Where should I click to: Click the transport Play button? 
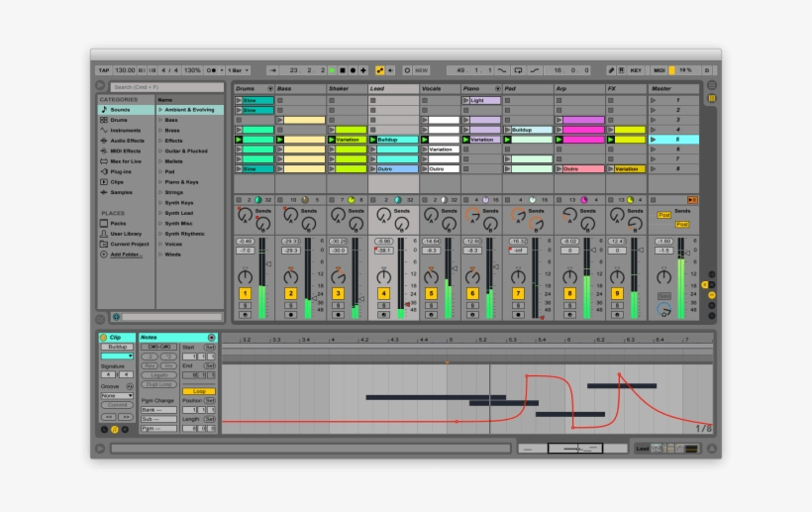tap(333, 70)
